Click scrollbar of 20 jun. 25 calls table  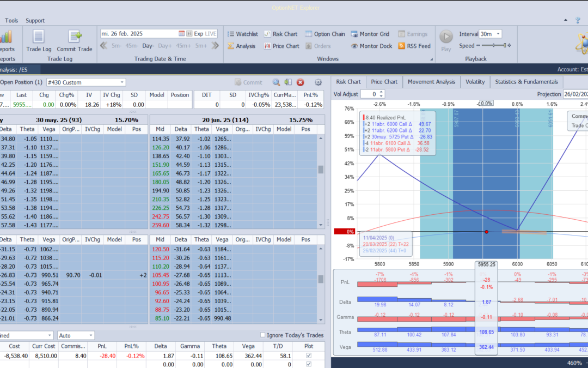coord(321,182)
